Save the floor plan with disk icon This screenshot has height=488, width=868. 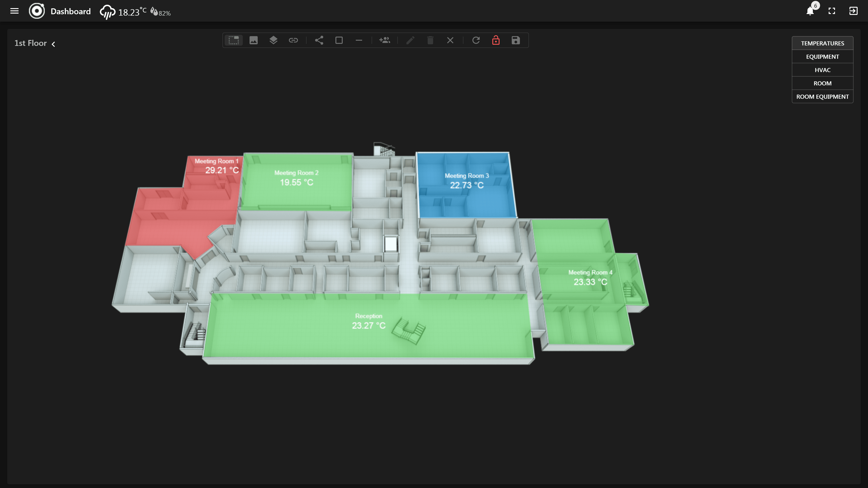(516, 40)
